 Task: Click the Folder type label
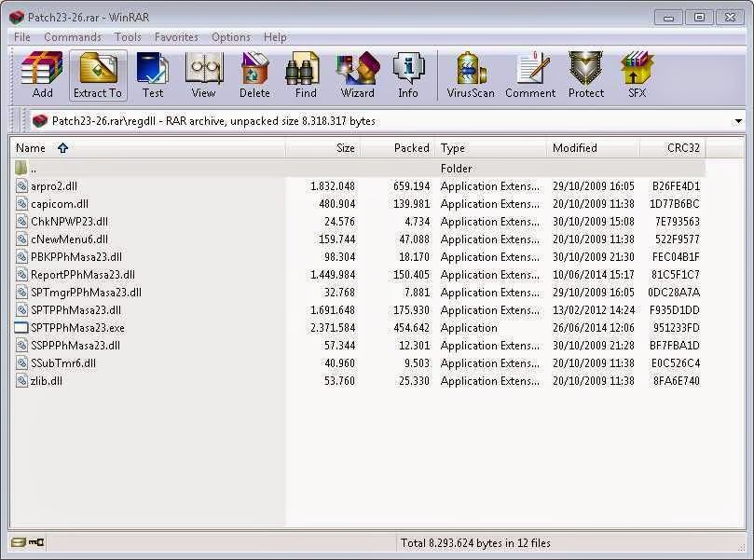point(457,169)
